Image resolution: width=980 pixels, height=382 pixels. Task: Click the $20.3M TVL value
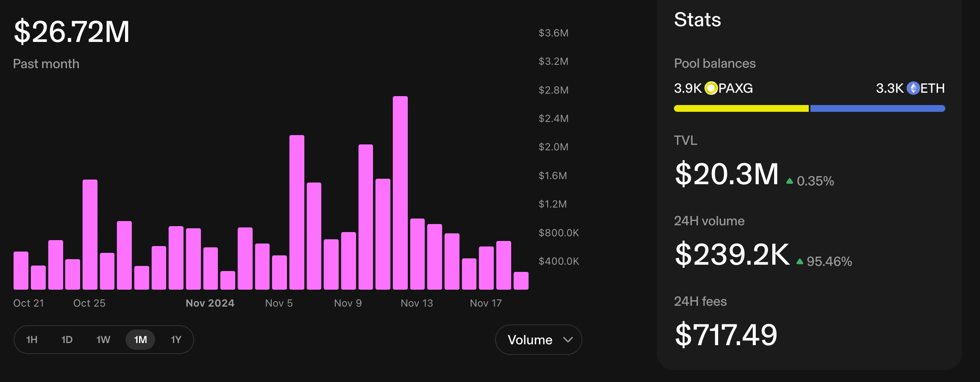tap(727, 174)
